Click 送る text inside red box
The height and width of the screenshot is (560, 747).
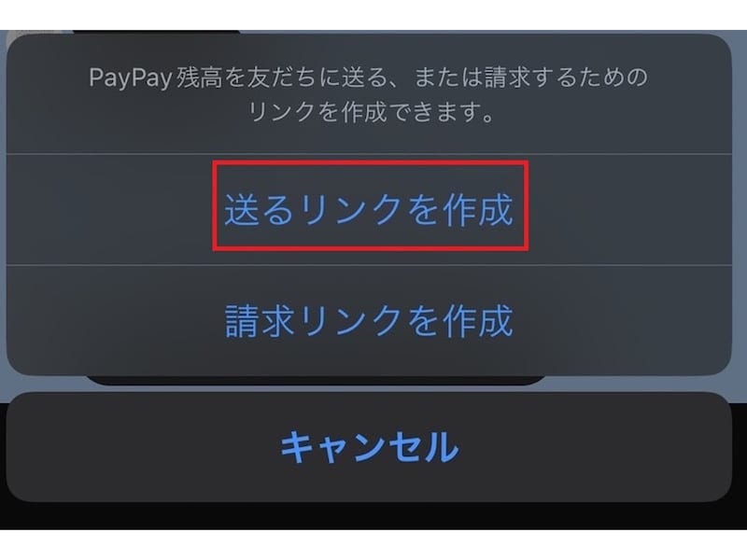coord(259,209)
